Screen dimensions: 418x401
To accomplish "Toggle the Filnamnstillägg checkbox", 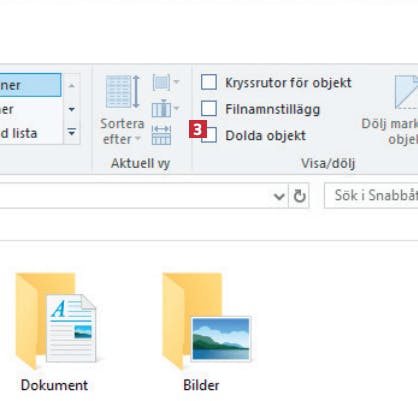I will [x=209, y=109].
